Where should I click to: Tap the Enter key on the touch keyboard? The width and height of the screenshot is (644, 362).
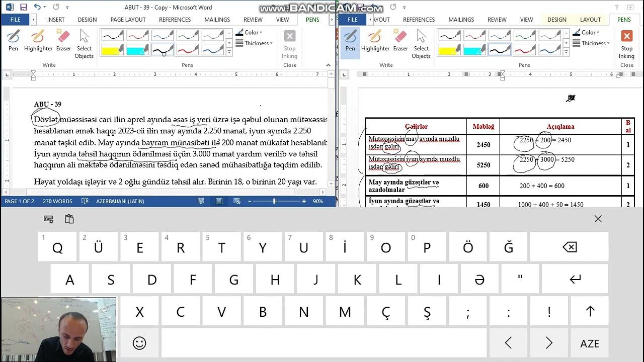pyautogui.click(x=575, y=280)
